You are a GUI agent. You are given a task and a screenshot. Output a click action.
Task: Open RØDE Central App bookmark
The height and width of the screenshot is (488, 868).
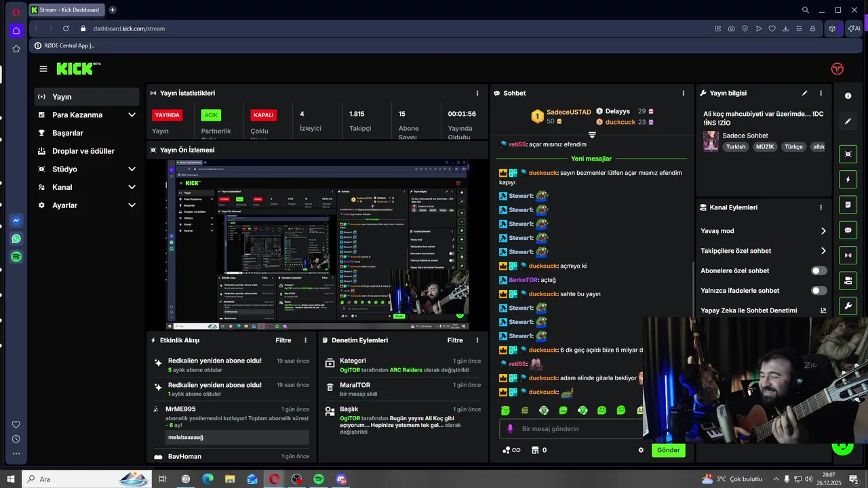[x=64, y=45]
